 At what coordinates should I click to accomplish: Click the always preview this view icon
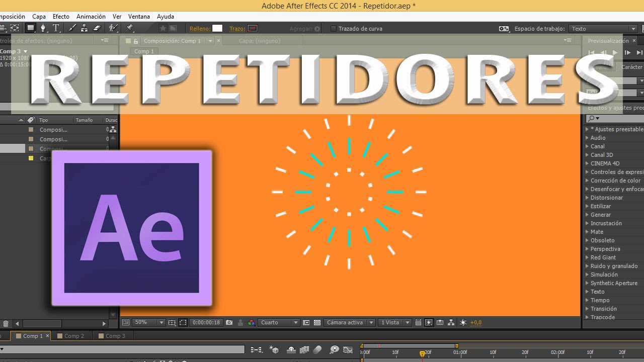tap(126, 322)
